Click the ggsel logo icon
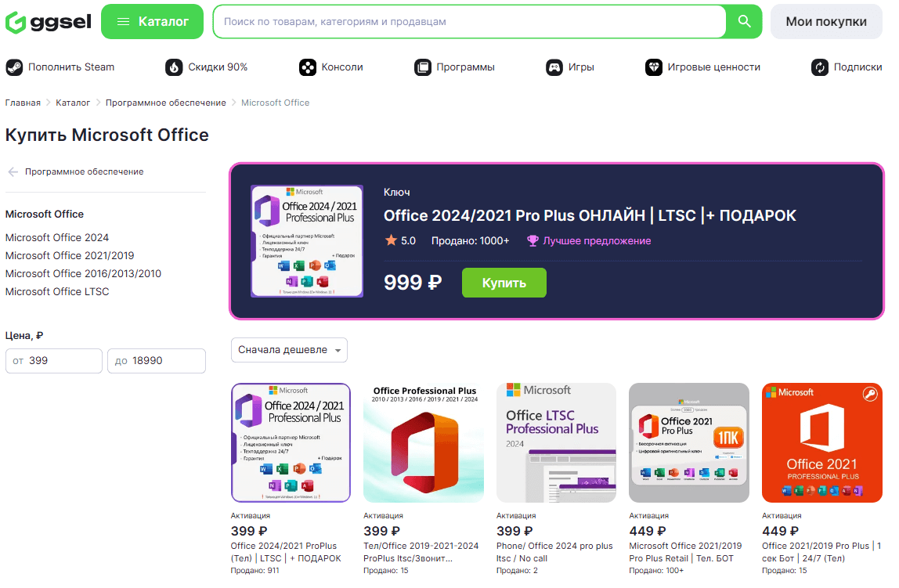Screen dimensions: 899x588 [16, 22]
